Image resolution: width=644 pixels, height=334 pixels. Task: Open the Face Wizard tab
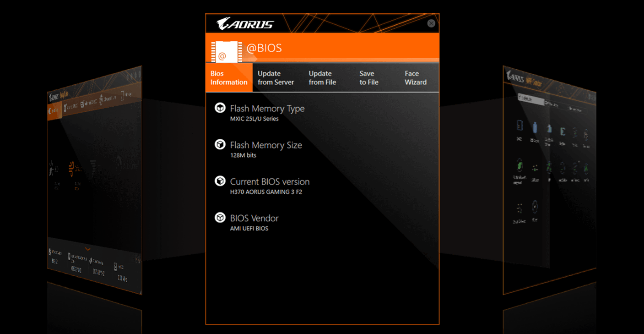point(416,78)
